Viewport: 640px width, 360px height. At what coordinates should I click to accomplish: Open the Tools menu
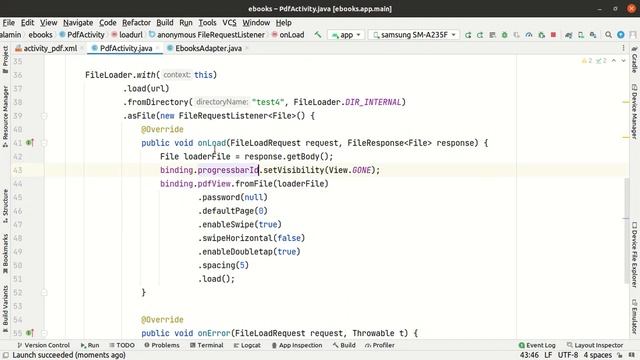207,23
